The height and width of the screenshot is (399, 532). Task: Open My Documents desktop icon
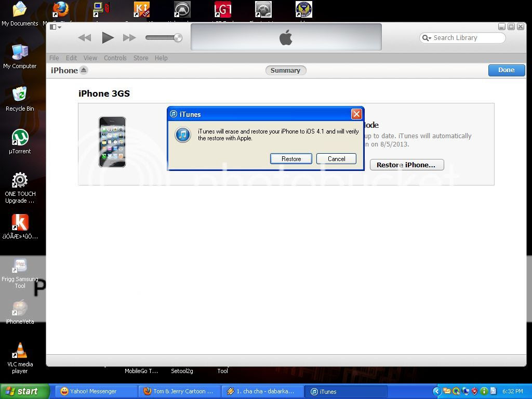click(x=20, y=14)
